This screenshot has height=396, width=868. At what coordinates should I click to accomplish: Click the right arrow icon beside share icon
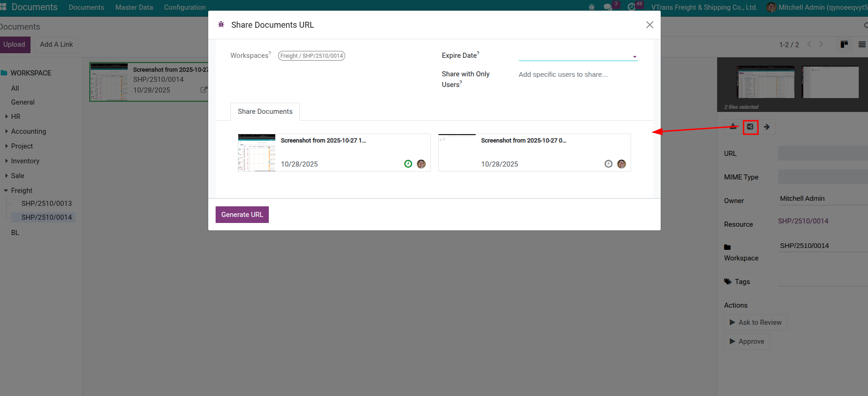point(767,127)
